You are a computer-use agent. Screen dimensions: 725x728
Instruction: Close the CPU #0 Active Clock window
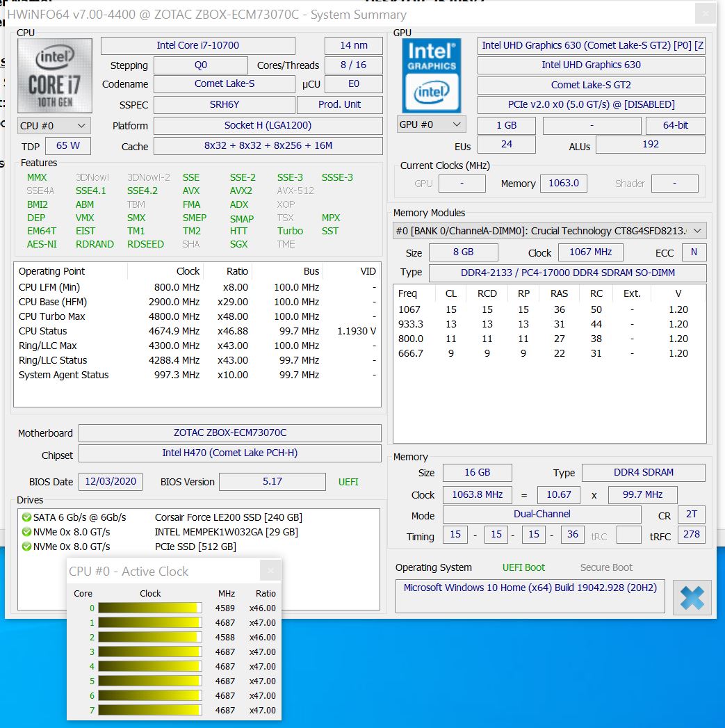pyautogui.click(x=270, y=571)
